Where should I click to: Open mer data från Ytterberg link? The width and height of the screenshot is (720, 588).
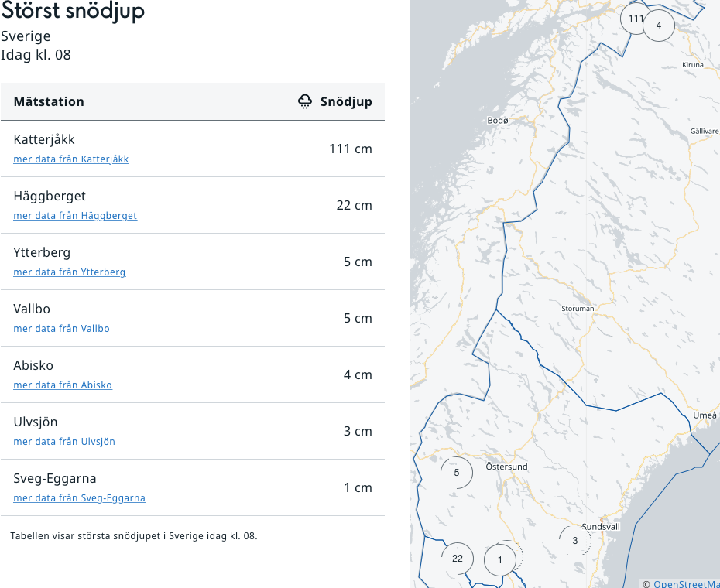pyautogui.click(x=70, y=272)
